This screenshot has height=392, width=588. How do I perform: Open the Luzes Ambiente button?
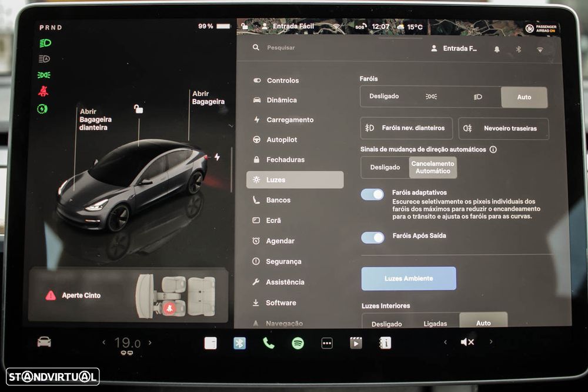[409, 278]
